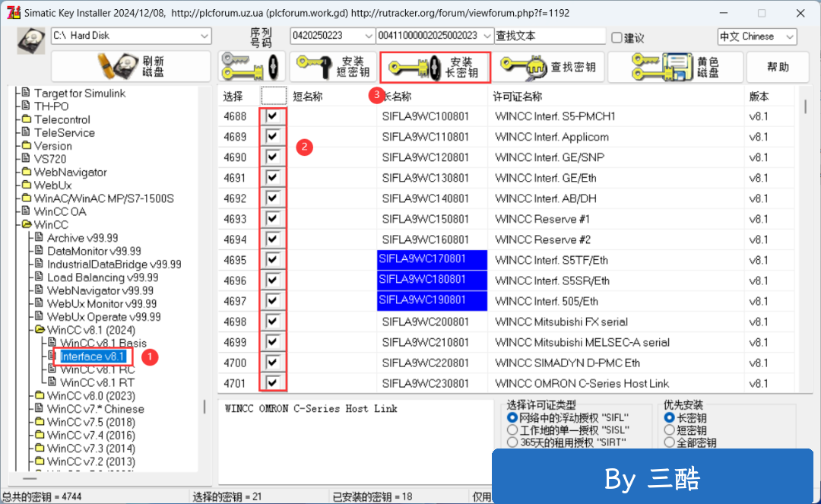Viewport: 821px width, 504px height.
Task: Click long name cell SIFLA9WC190801
Action: pyautogui.click(x=432, y=300)
